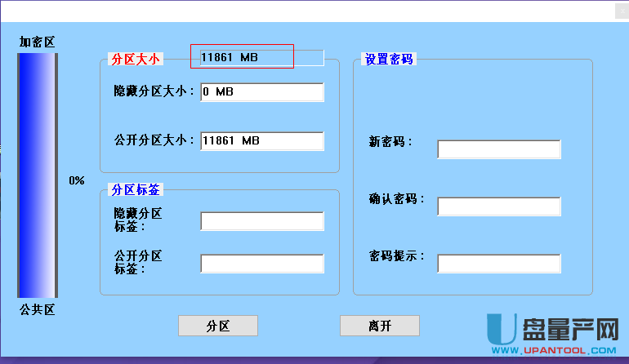
Task: Click the 密码提示 hint field
Action: pos(498,264)
